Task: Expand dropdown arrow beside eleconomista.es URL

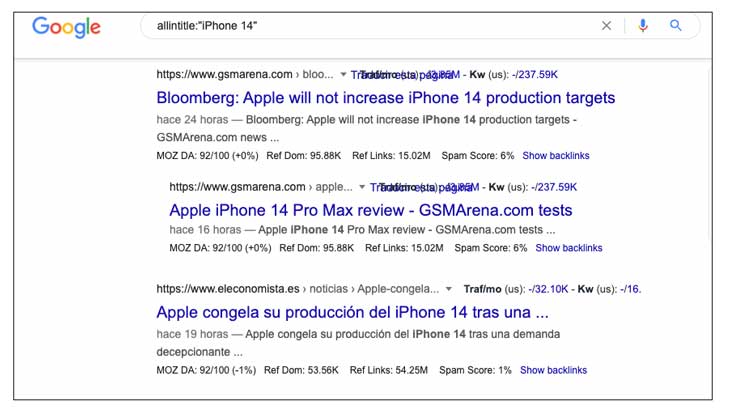Action: [448, 289]
